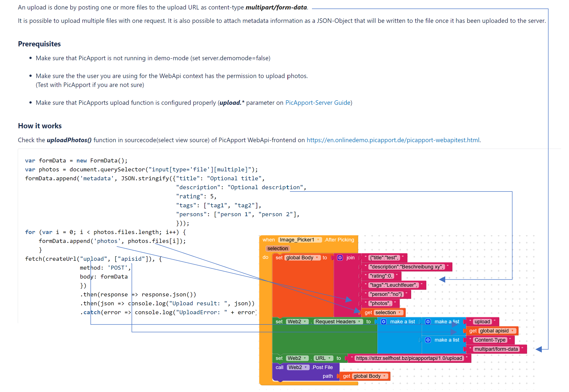Click the Leuchtfeuer tags text field
Image resolution: width=569 pixels, height=392 pixels.
[393, 285]
